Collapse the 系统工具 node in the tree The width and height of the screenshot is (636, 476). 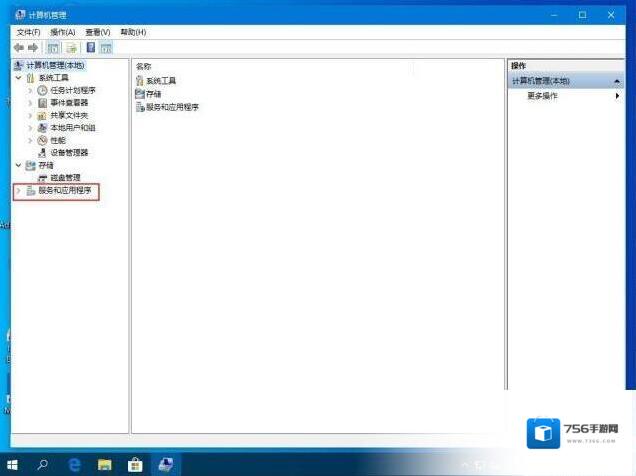click(18, 78)
